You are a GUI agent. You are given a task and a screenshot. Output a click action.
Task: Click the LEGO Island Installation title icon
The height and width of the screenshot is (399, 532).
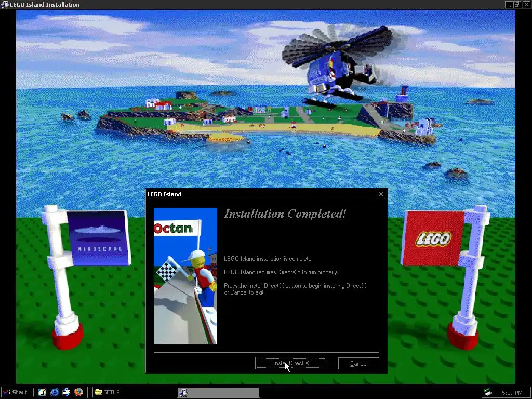coord(5,4)
